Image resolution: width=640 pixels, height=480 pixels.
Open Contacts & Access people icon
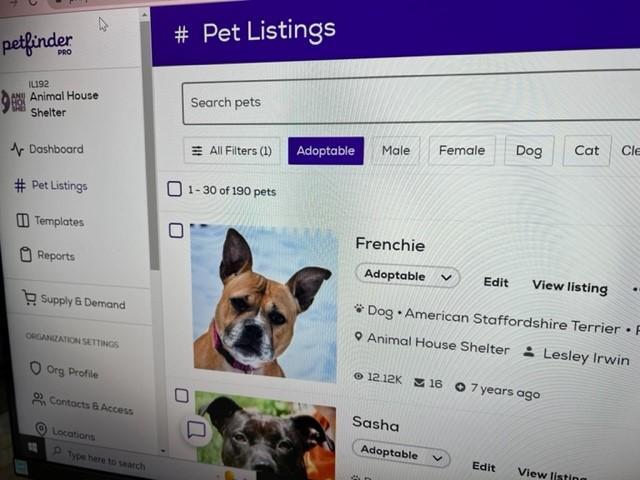point(38,399)
